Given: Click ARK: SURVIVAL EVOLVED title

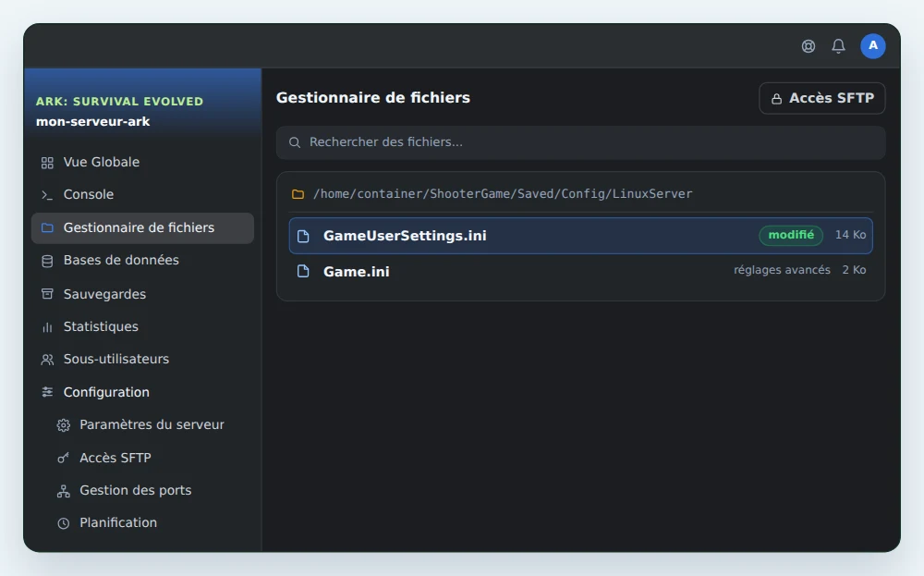Looking at the screenshot, I should pos(119,102).
